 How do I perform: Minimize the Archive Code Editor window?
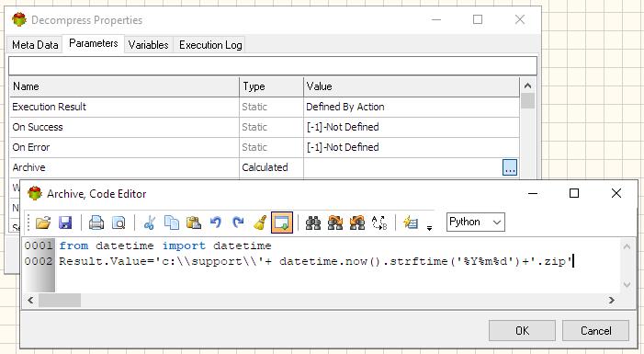(x=533, y=193)
